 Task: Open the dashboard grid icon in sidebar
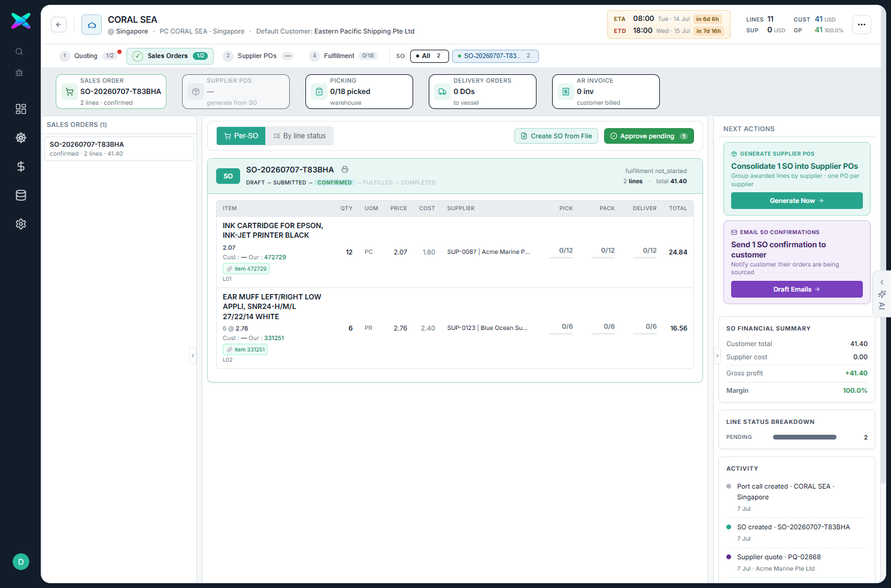click(x=21, y=109)
